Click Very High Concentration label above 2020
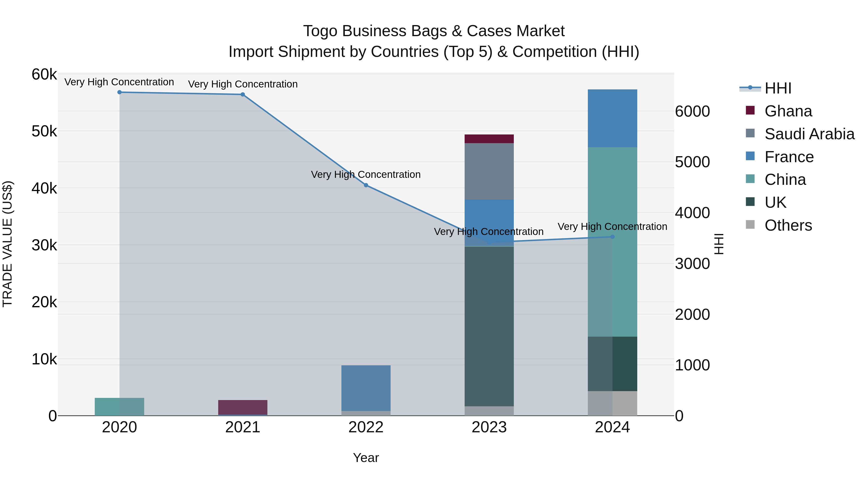Image resolution: width=868 pixels, height=488 pixels. click(x=119, y=82)
